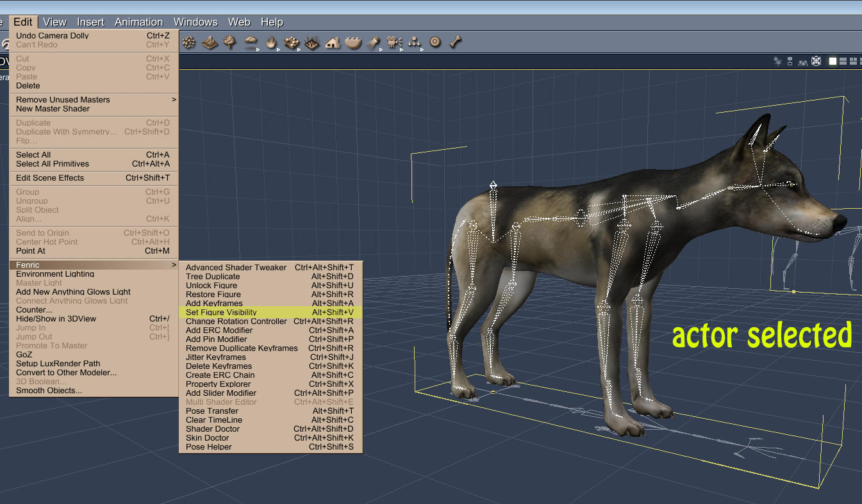Open Shader Doctor

[271, 429]
